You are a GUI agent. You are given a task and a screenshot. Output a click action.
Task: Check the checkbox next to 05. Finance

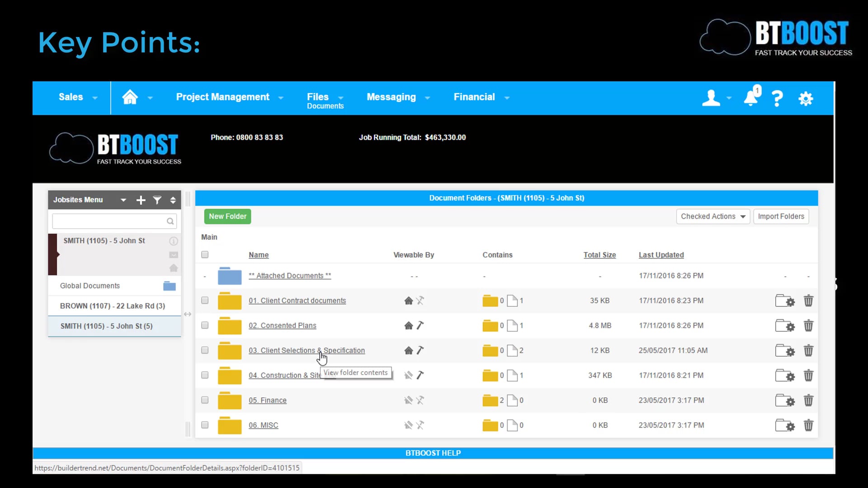click(x=204, y=400)
